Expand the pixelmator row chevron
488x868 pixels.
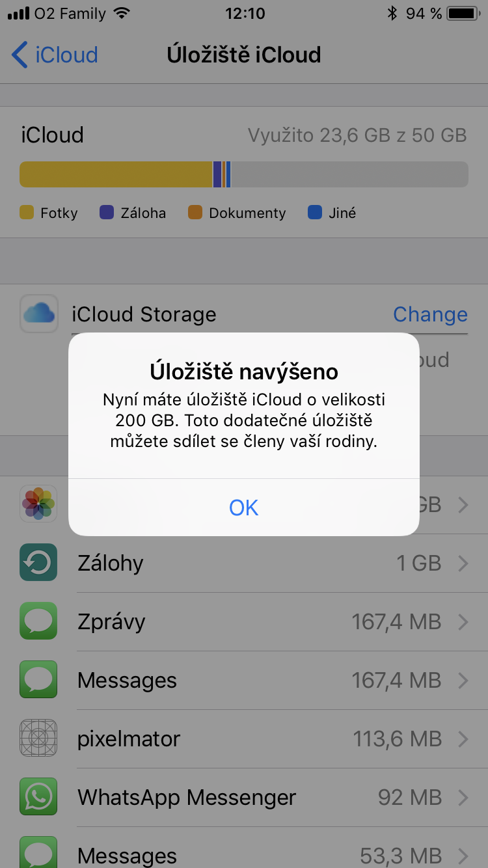click(x=463, y=739)
